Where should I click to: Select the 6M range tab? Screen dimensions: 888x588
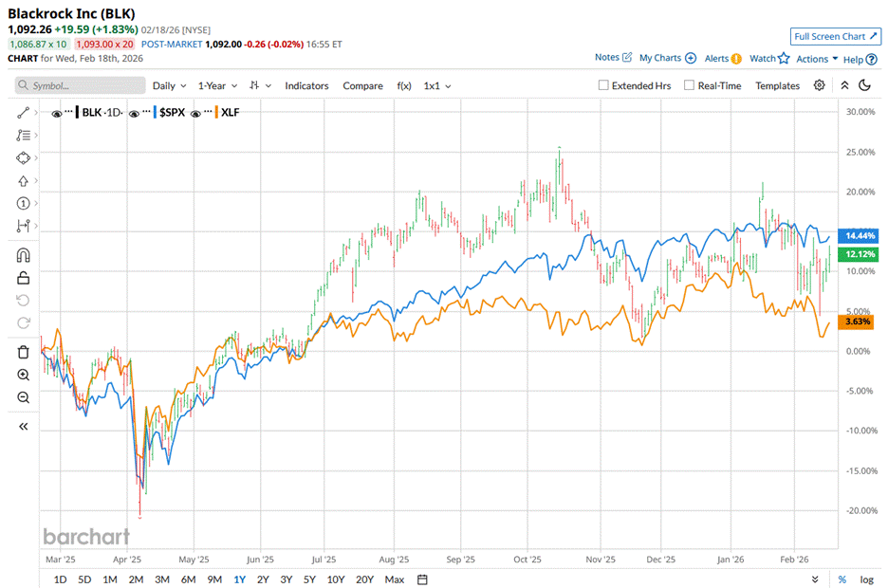[188, 579]
